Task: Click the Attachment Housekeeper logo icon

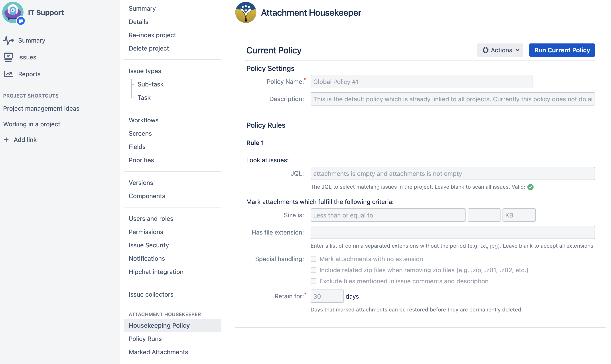Action: click(x=245, y=12)
